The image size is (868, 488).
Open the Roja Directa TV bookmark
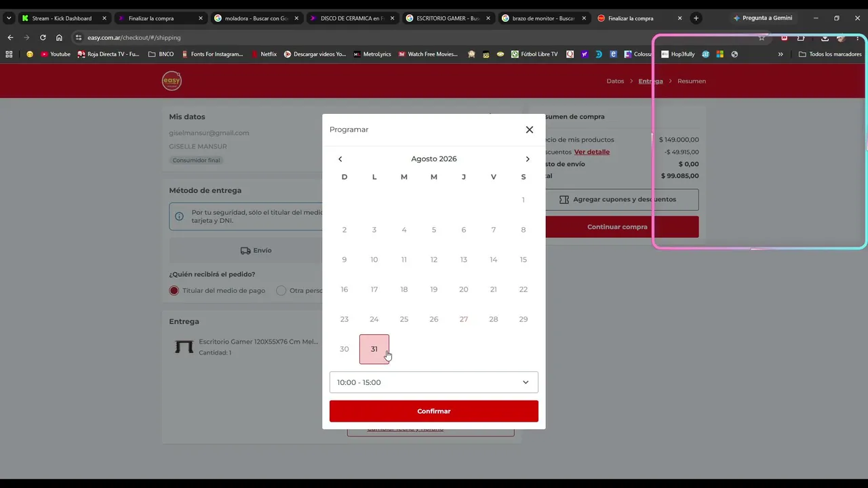point(108,54)
